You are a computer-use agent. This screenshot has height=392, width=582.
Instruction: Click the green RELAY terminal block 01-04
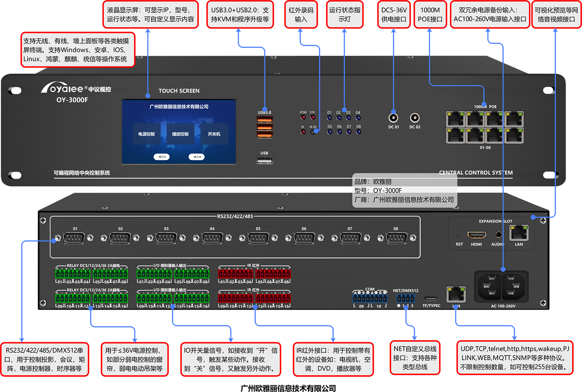(x=73, y=274)
